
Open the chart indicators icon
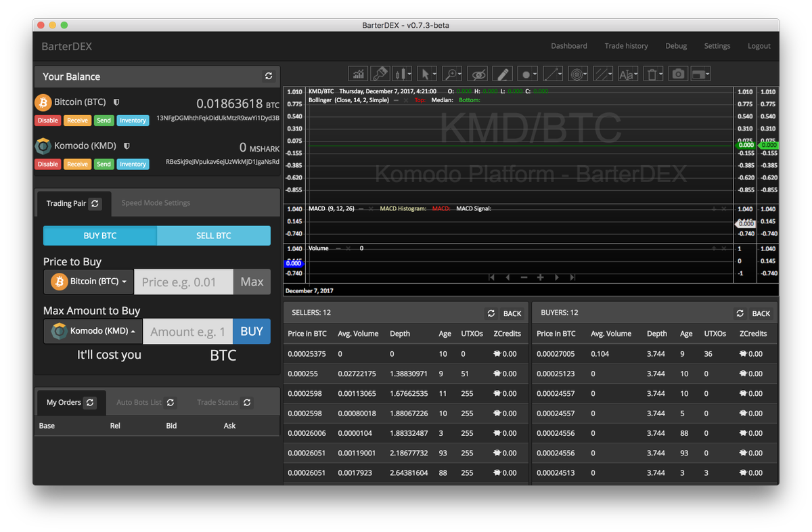pos(358,74)
